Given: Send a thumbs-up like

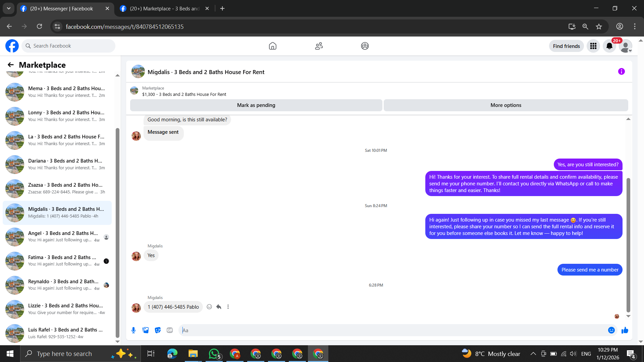Looking at the screenshot, I should [625, 330].
